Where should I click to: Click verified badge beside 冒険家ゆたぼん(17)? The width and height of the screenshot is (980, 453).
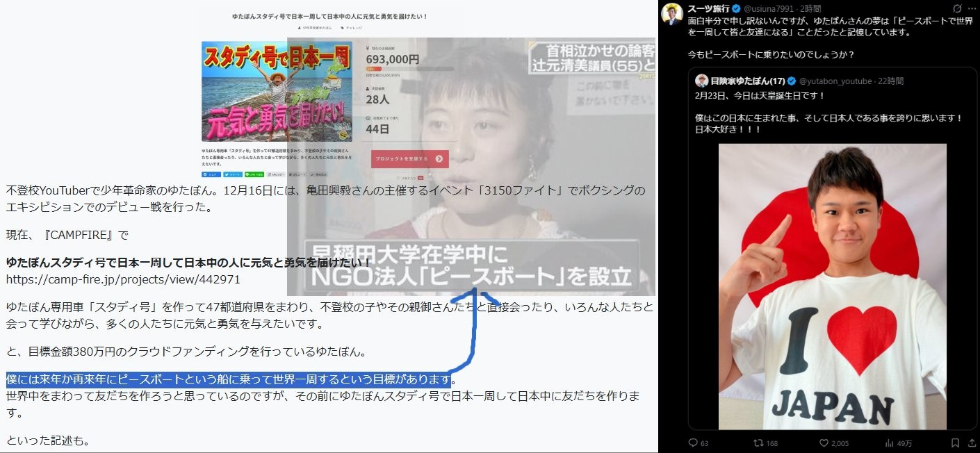(792, 81)
